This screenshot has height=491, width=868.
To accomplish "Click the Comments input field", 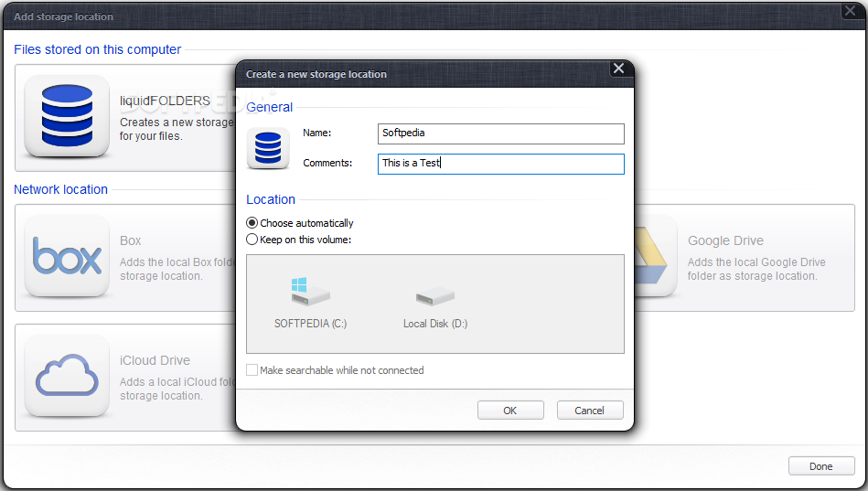I will click(x=501, y=164).
